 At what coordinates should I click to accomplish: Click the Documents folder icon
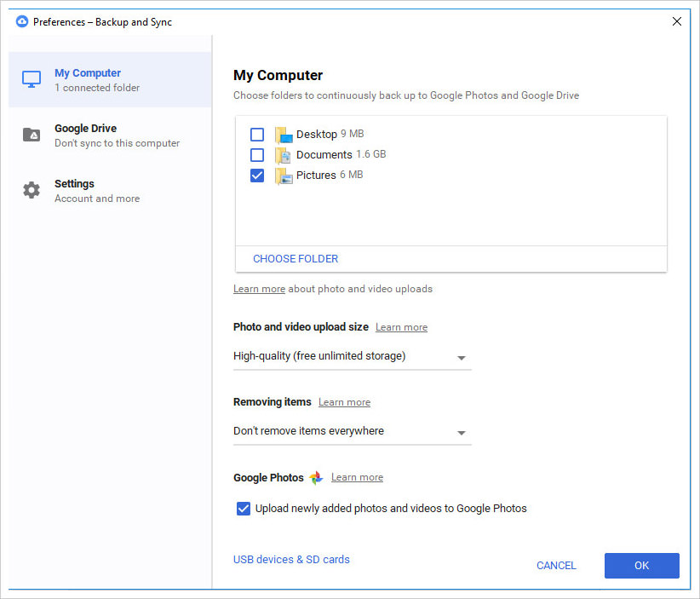pyautogui.click(x=284, y=155)
